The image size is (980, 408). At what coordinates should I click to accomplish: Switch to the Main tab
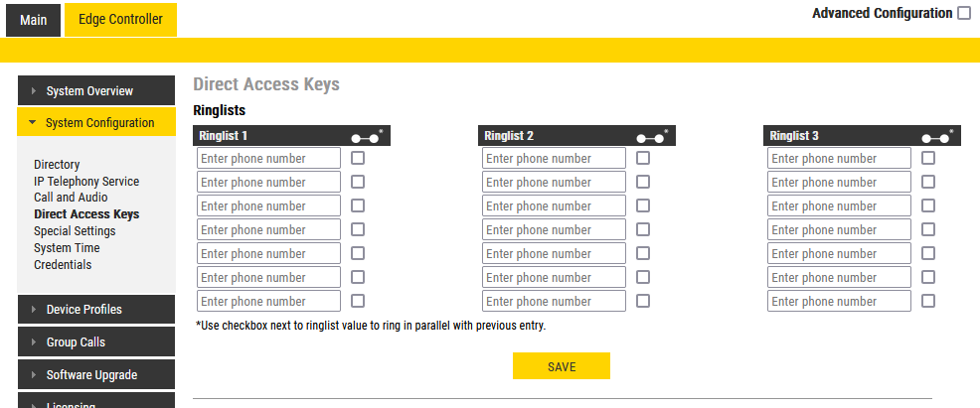pyautogui.click(x=33, y=20)
